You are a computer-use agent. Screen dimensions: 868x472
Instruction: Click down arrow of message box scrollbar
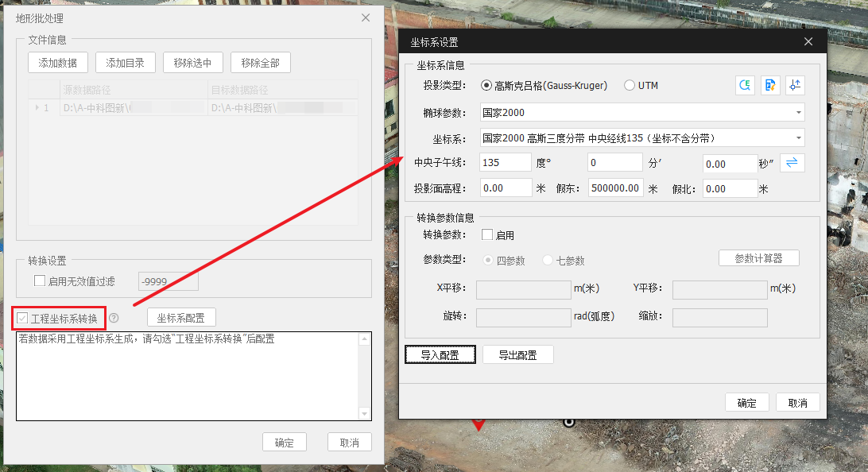(x=365, y=414)
